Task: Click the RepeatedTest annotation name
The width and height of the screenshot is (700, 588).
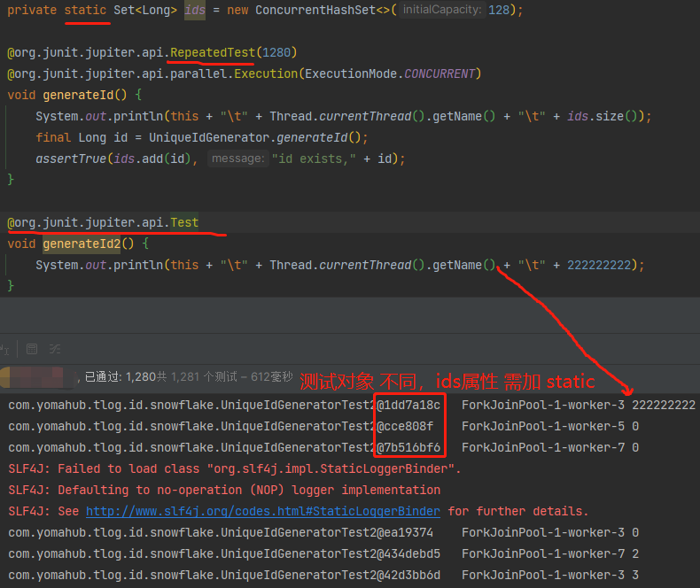Action: click(213, 52)
